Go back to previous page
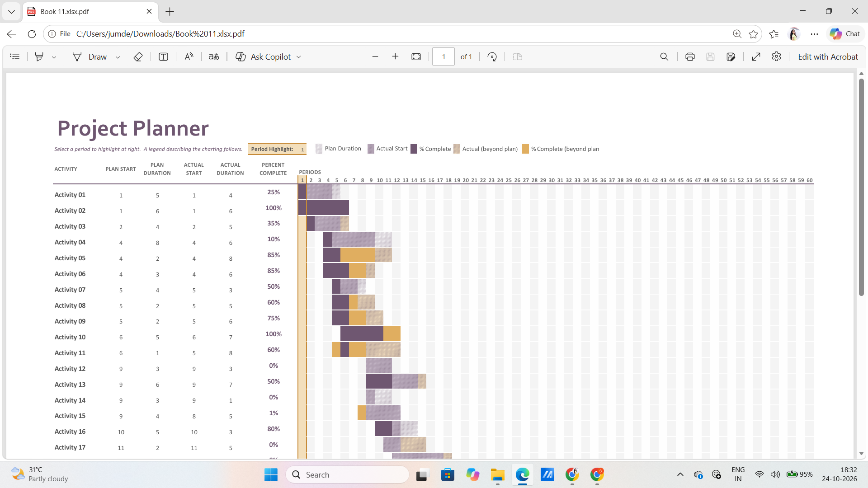The height and width of the screenshot is (488, 868). pos(12,34)
